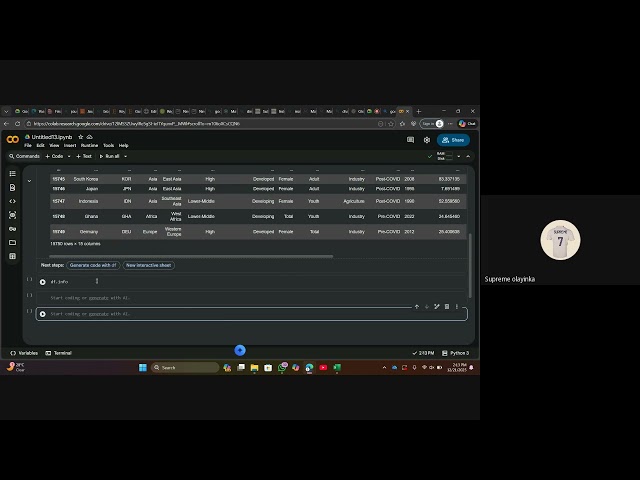Click Generate code with df button
This screenshot has width=640, height=480.
pos(93,265)
